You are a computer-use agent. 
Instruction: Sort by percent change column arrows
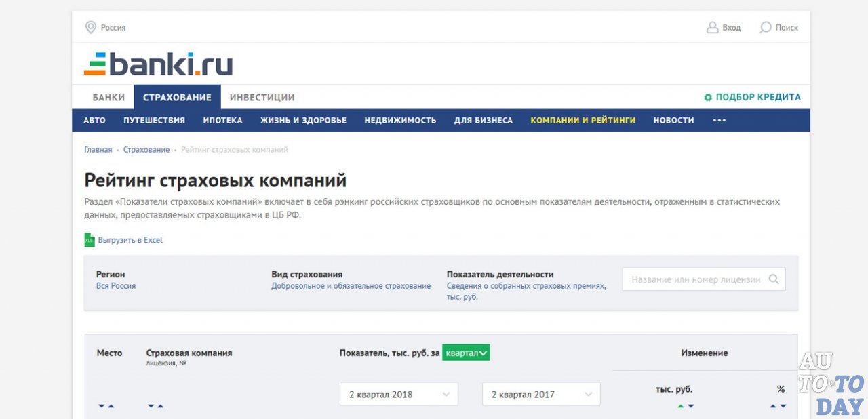click(x=778, y=406)
